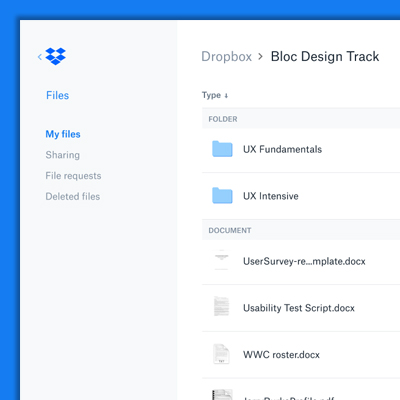
Task: Open the UX Fundamentals folder name
Action: (283, 149)
